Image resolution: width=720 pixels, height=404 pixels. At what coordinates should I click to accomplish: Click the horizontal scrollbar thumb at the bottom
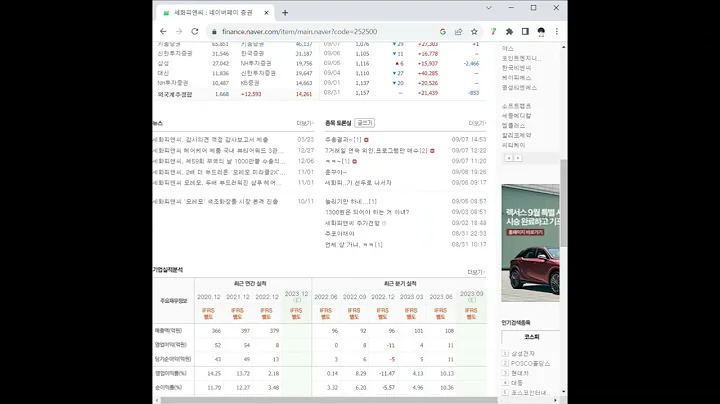pos(329,400)
